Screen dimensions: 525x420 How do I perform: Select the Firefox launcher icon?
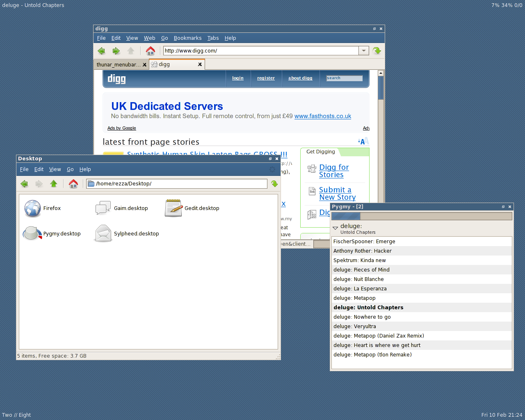coord(32,208)
